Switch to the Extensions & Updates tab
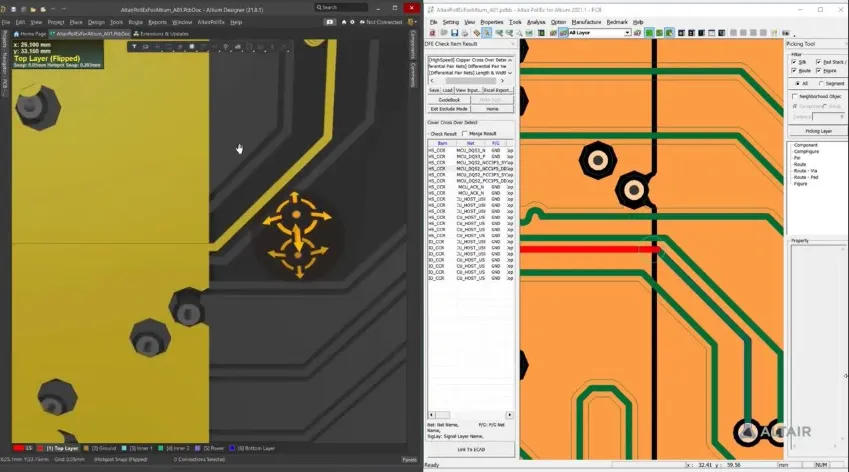This screenshot has height=472, width=849. click(161, 34)
